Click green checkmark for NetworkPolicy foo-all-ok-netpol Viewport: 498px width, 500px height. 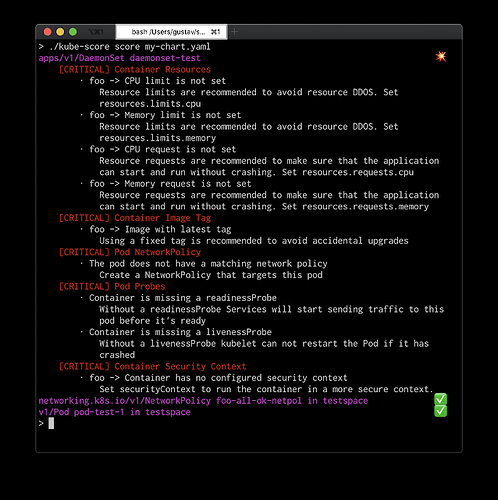(x=440, y=399)
